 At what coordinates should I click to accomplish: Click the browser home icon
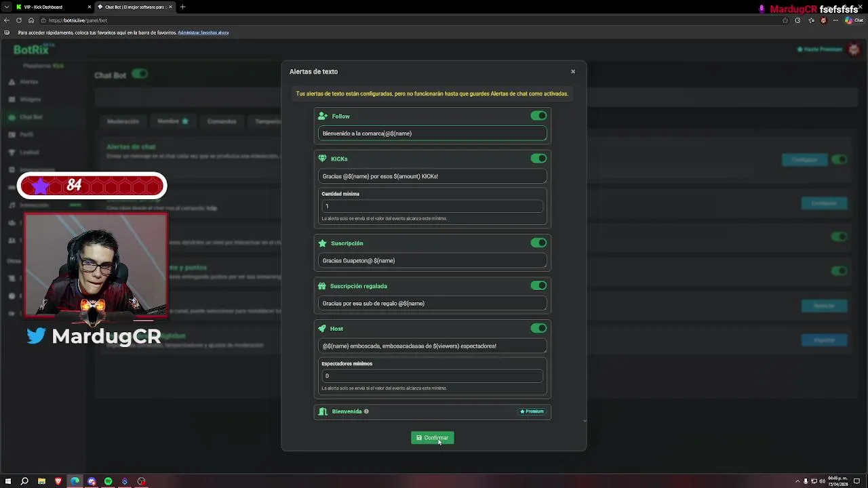(31, 20)
